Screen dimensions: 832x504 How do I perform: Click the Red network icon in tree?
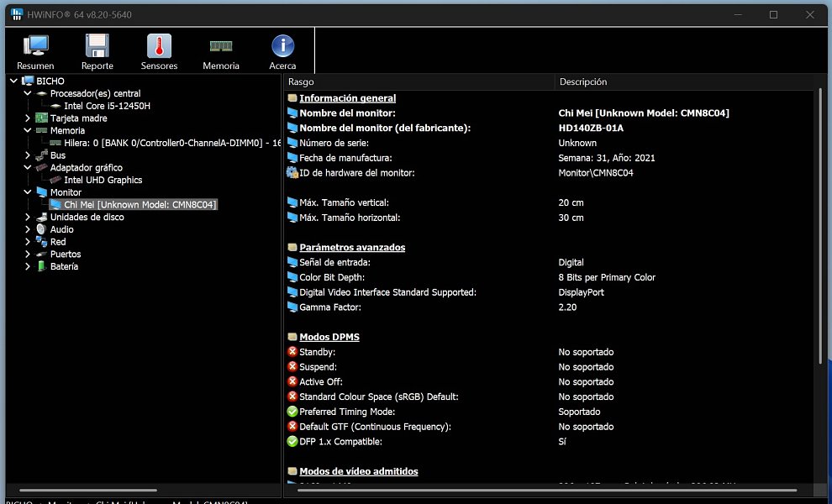point(41,242)
